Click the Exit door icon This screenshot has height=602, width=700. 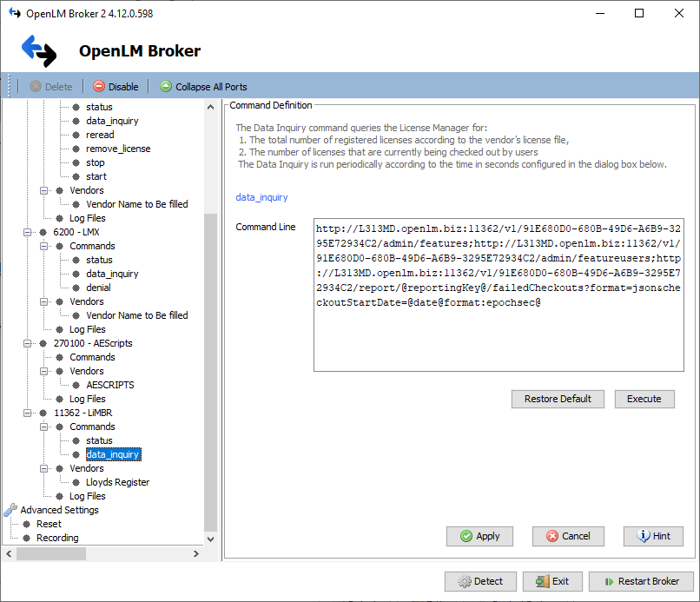(543, 581)
